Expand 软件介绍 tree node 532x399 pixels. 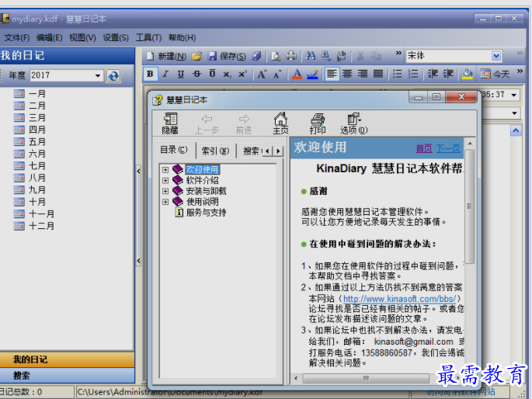165,180
